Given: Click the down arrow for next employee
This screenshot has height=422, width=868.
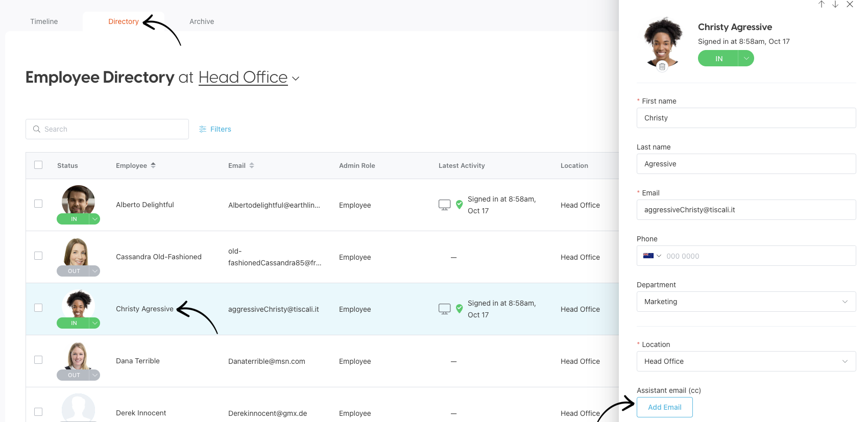Looking at the screenshot, I should pos(835,5).
